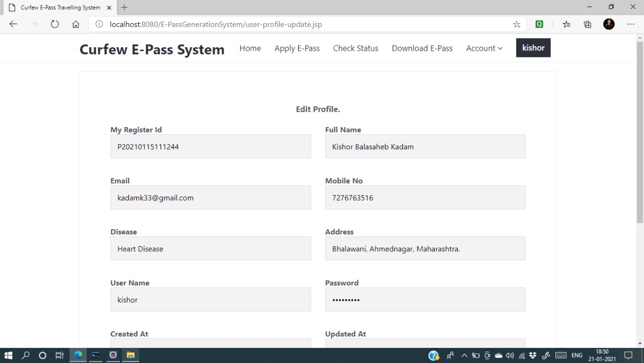This screenshot has width=644, height=363.
Task: Open the touch keyboard
Action: (561, 355)
